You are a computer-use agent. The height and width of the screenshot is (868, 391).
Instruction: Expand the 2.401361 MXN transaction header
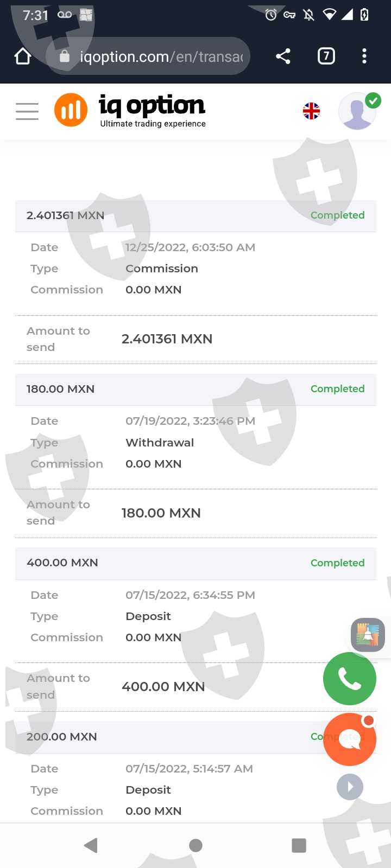(195, 215)
